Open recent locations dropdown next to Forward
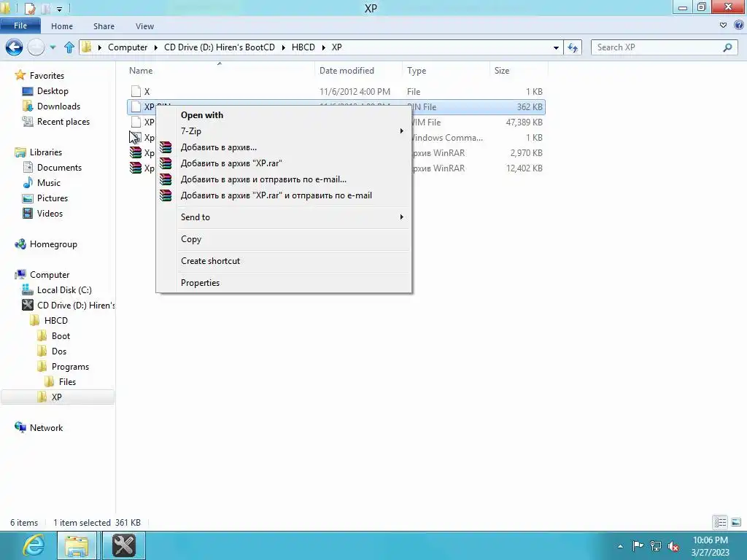Viewport: 747px width, 560px height. [x=53, y=47]
